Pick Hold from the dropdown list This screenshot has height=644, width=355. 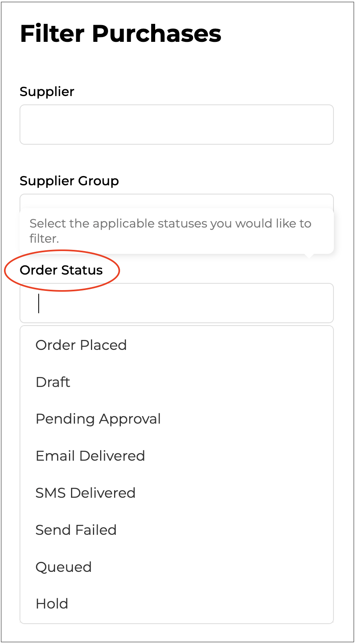pos(52,604)
